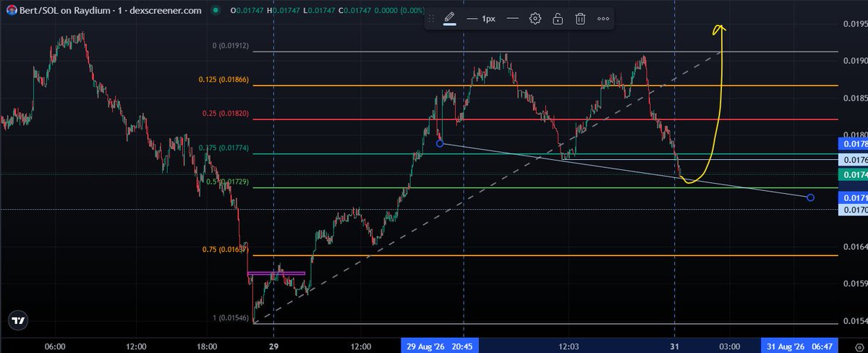Viewport: 868px width, 353px height.
Task: Click the 12:03 time axis label
Action: [x=569, y=346]
